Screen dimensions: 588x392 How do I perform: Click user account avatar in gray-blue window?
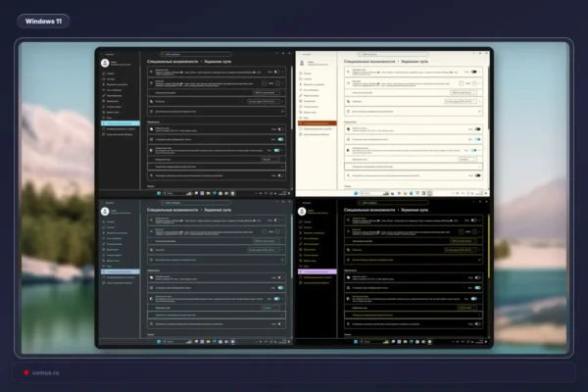105,212
